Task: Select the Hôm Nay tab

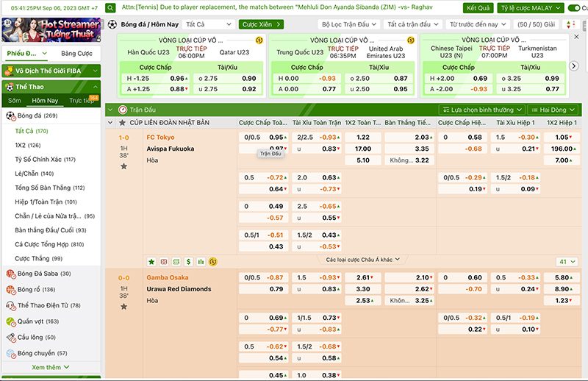Action: (45, 101)
